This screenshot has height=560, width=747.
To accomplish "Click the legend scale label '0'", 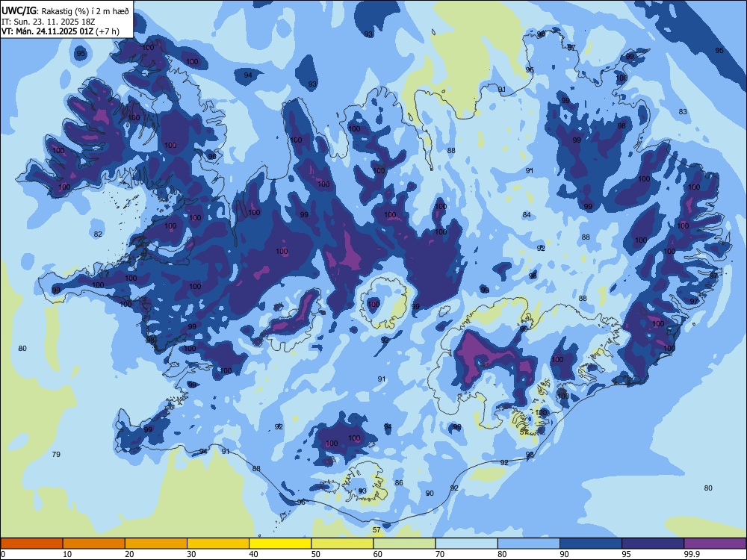I will (x=3, y=554).
